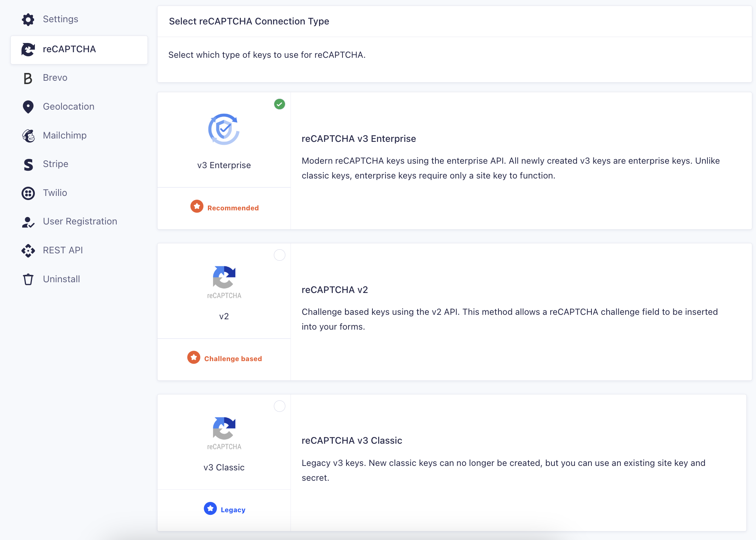Viewport: 756px width, 540px height.
Task: Click the Mailchimp monkey icon
Action: 28,136
